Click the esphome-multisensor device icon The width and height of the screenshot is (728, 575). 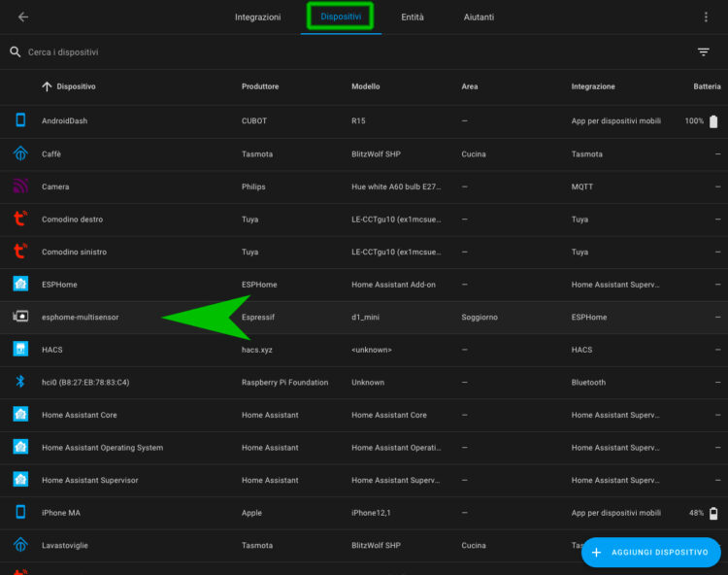tap(20, 317)
